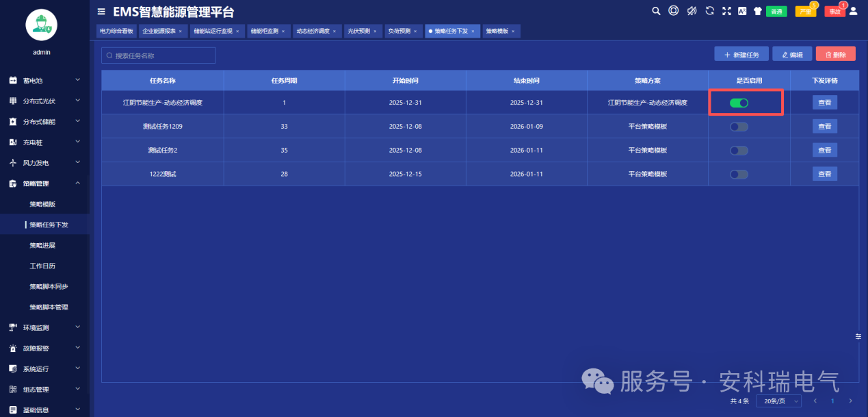Open the language translation icon
Screen dimensions: 868x417
742,11
